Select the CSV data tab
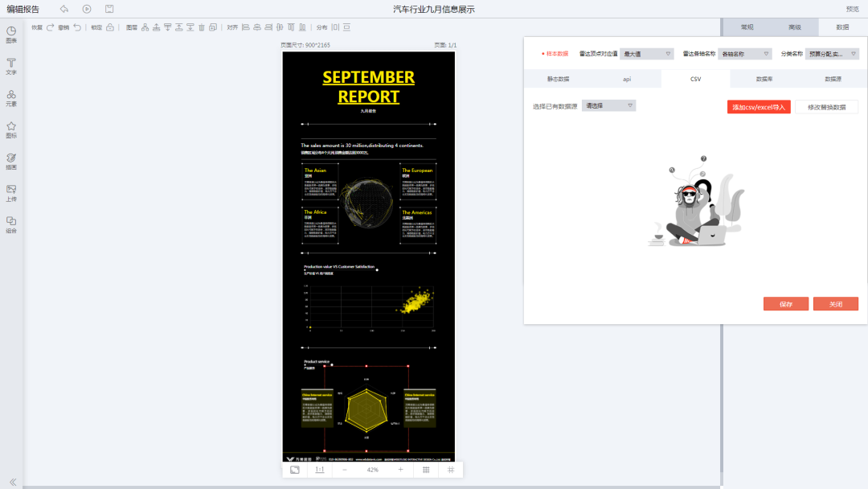This screenshot has width=868, height=489. coord(696,79)
